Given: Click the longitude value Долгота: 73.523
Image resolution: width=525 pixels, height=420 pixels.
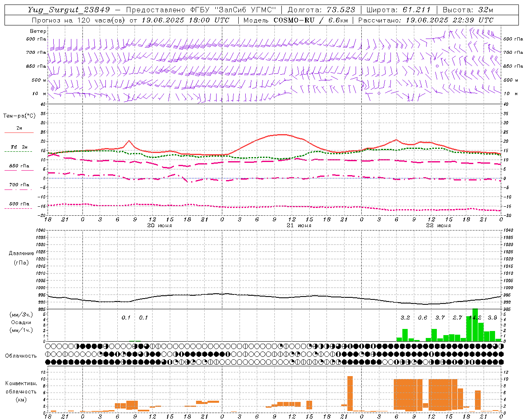Looking at the screenshot, I should 322,10.
